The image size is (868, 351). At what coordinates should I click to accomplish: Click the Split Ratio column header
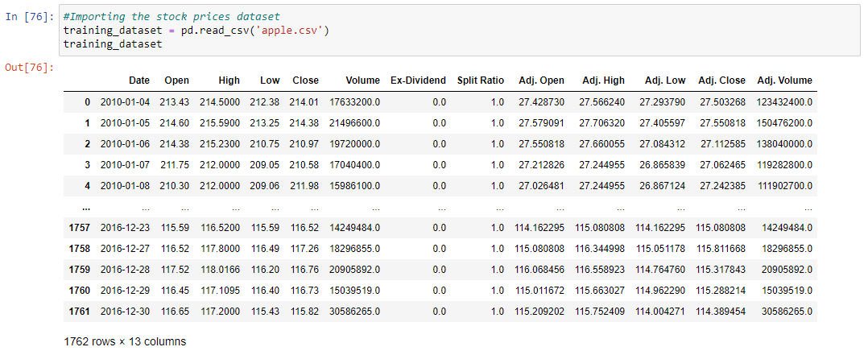tap(481, 81)
